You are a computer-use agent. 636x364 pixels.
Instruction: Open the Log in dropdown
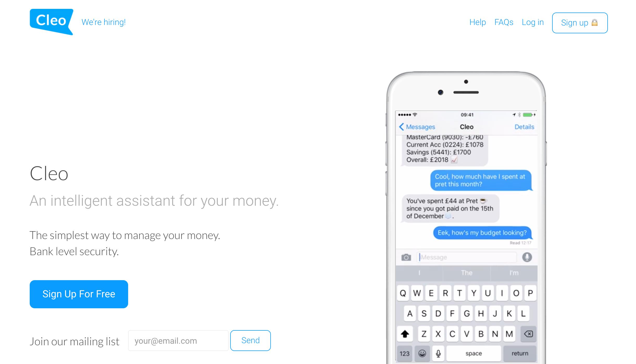[x=533, y=22]
